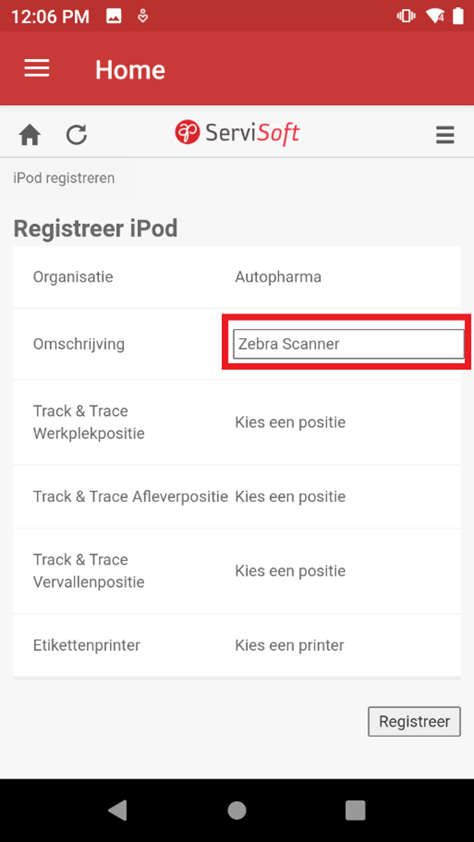Tap the battery icon in status bar
Image resolution: width=474 pixels, height=842 pixels.
coord(458,16)
